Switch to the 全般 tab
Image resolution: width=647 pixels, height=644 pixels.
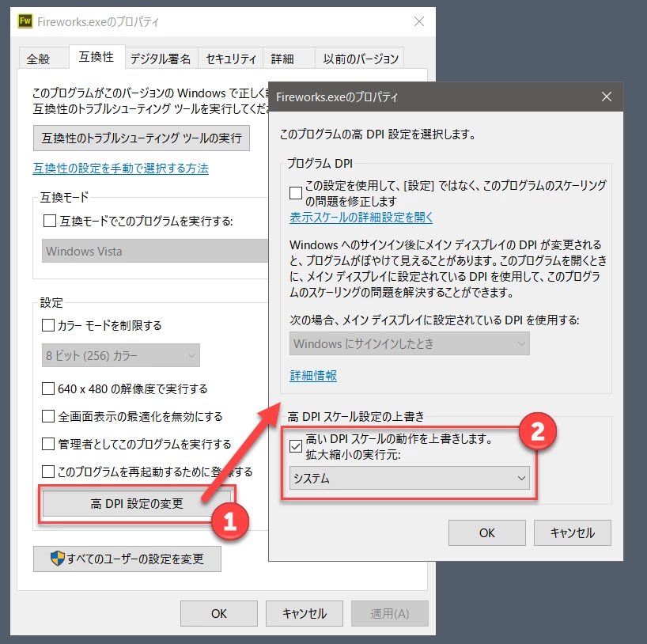pyautogui.click(x=39, y=59)
